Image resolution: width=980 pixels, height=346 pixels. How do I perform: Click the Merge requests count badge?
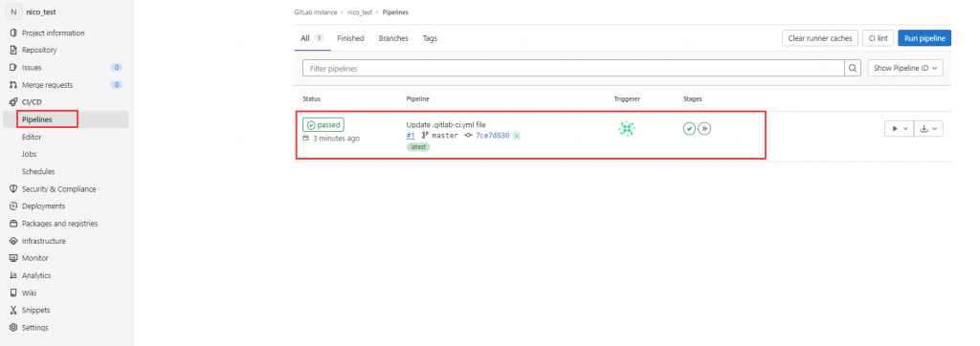(116, 85)
